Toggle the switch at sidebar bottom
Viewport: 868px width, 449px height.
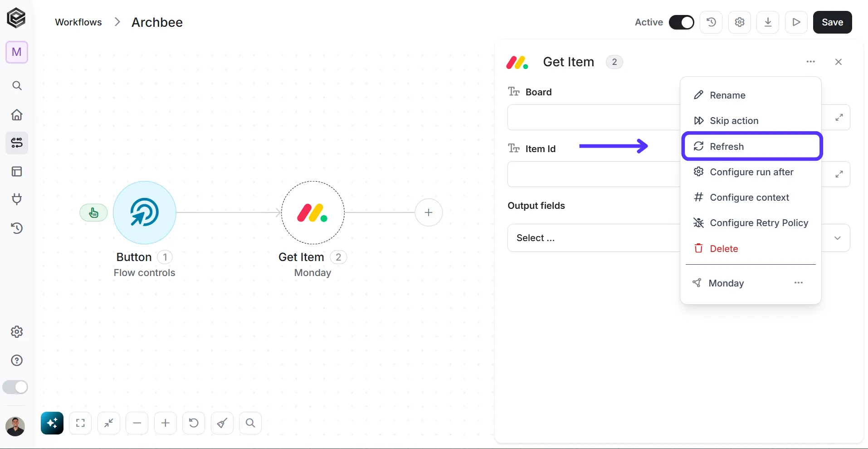[15, 387]
